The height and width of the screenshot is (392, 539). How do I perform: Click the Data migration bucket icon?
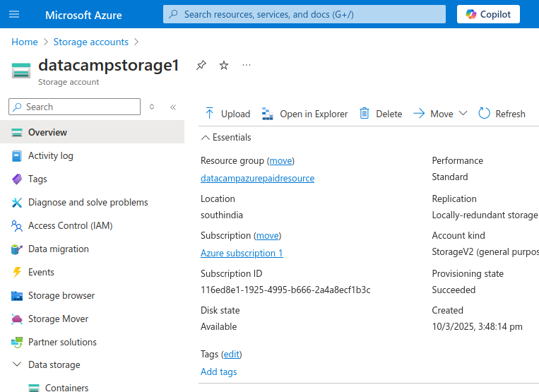(17, 249)
